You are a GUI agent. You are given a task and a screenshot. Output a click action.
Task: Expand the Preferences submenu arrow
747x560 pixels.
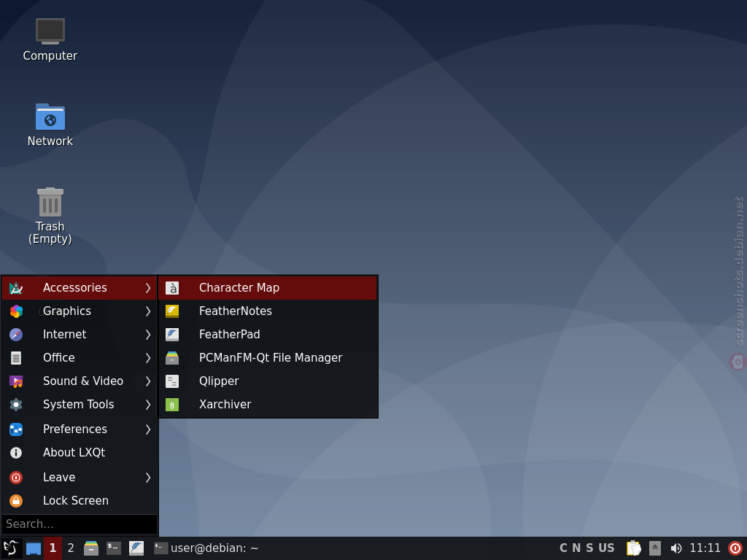pos(148,429)
